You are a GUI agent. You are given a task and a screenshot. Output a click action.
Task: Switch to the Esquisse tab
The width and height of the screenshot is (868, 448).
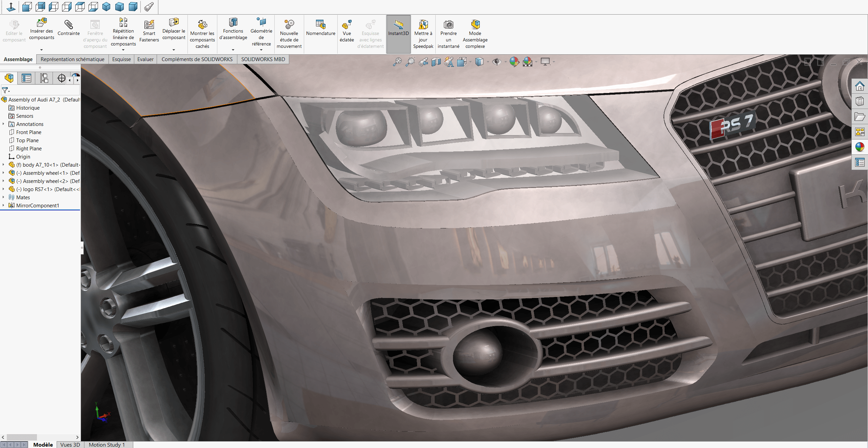(x=121, y=59)
